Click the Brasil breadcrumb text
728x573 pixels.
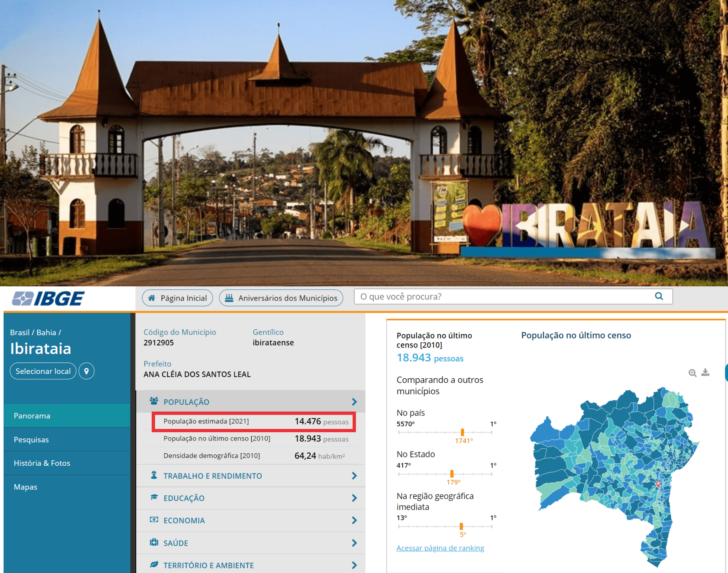(x=20, y=333)
